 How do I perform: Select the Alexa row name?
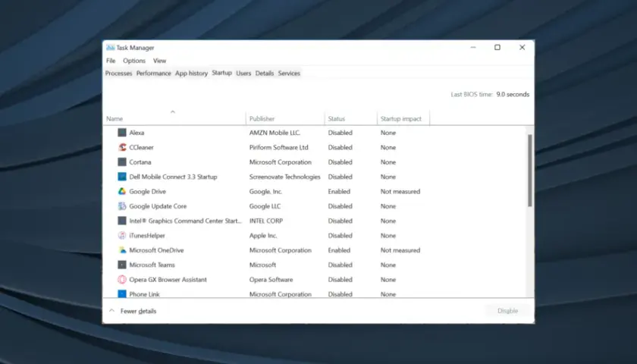click(x=136, y=133)
